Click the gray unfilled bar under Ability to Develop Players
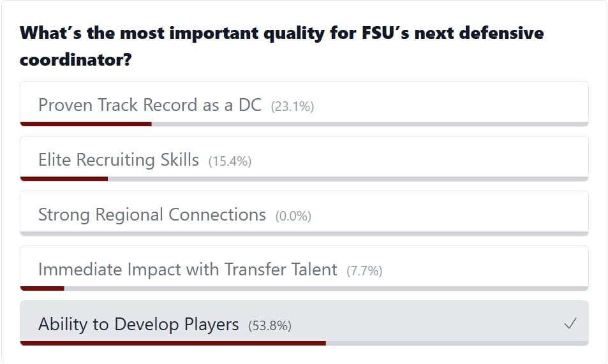The height and width of the screenshot is (364, 608). [457, 343]
